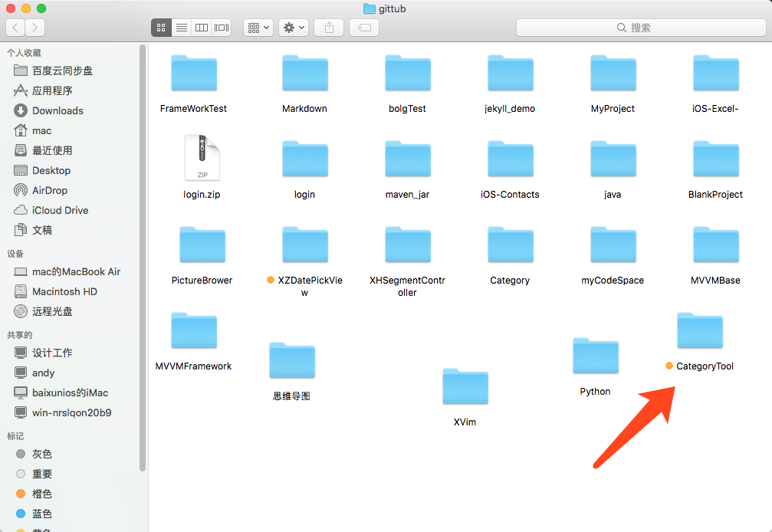Switch to icon view mode
Viewport: 772px width, 532px height.
(161, 28)
